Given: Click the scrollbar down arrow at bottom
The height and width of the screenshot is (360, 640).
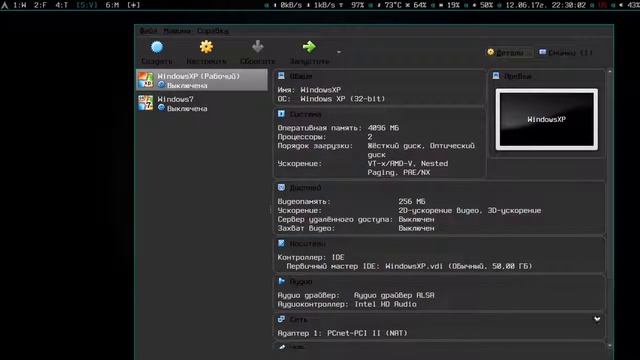Looking at the screenshot, I should (x=610, y=346).
